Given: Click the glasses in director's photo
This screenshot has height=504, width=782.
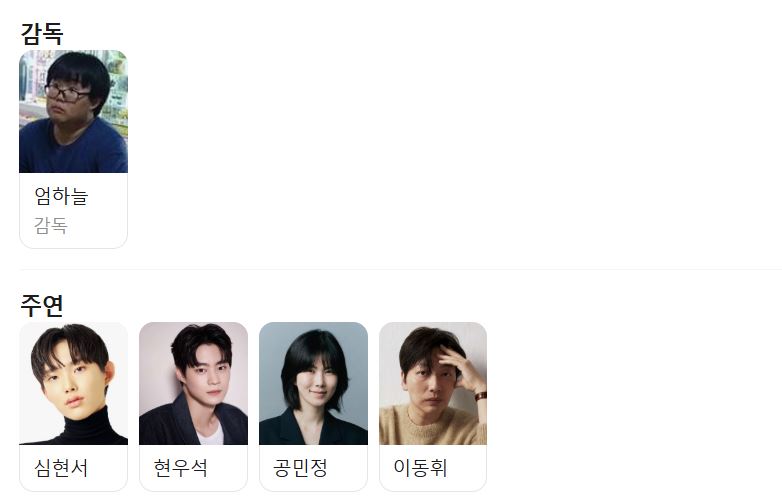Looking at the screenshot, I should point(66,93).
